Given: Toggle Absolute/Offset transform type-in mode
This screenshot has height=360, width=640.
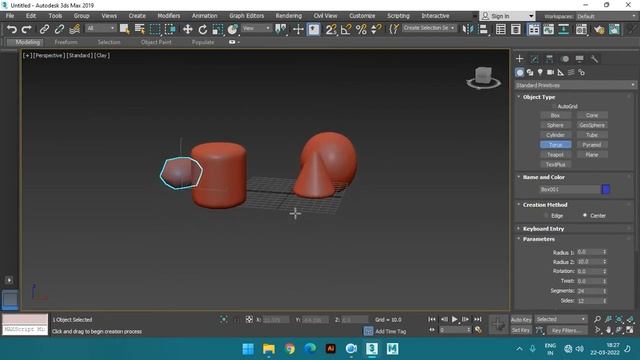Looking at the screenshot, I should point(249,320).
